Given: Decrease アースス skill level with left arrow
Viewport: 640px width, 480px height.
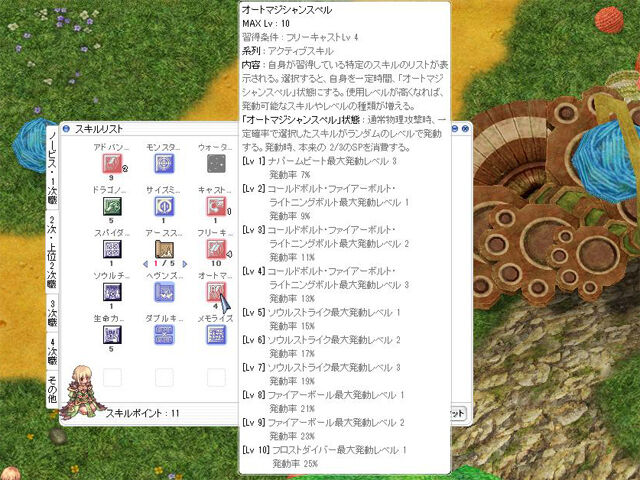Looking at the screenshot, I should click(146, 264).
